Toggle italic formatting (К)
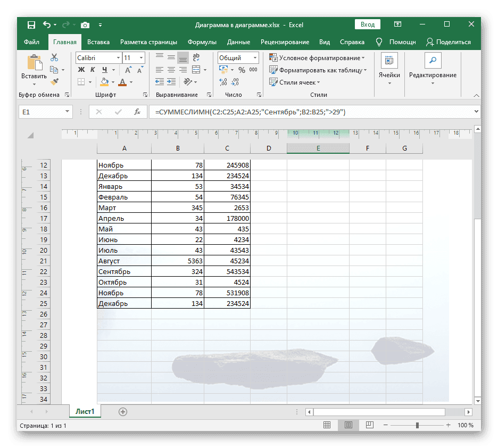This screenshot has height=448, width=498. (x=93, y=70)
